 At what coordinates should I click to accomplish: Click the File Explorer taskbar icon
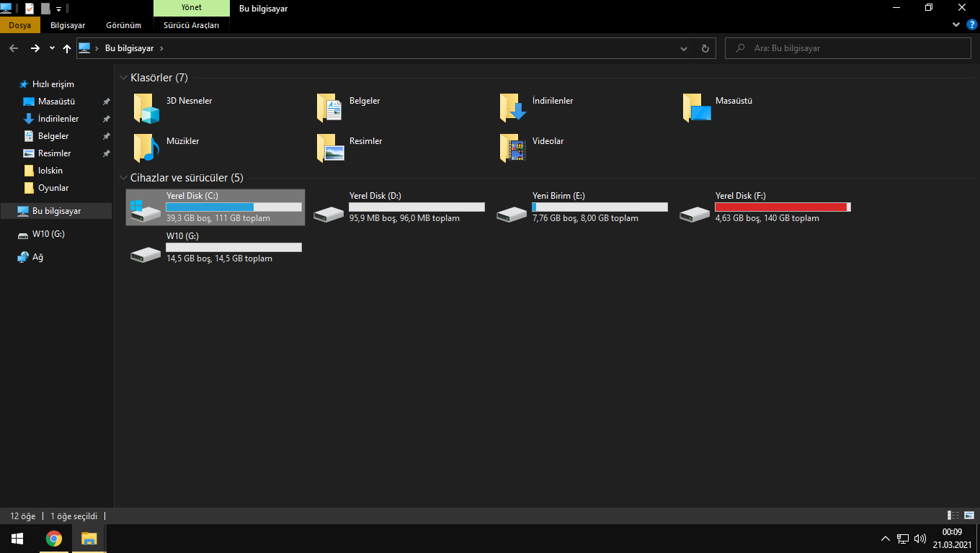pyautogui.click(x=89, y=538)
